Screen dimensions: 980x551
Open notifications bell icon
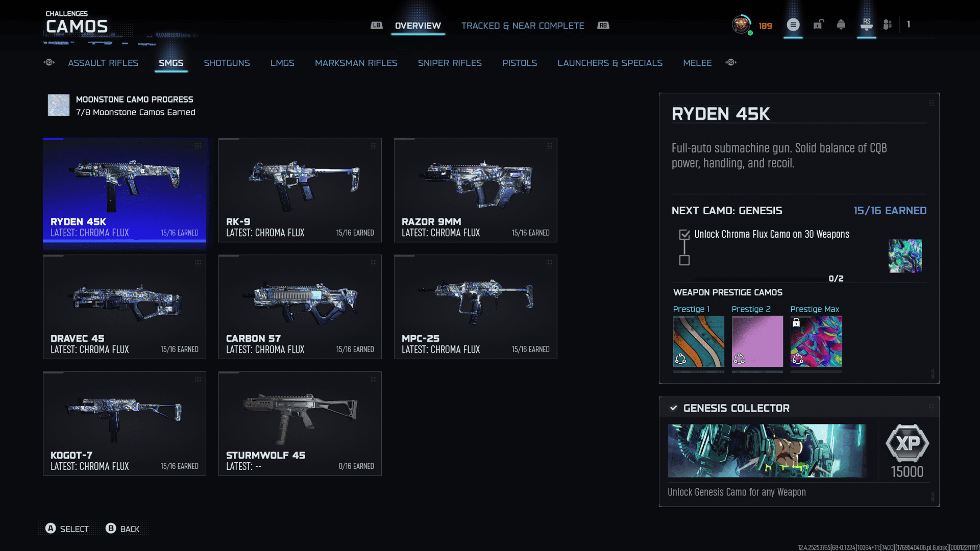coord(841,24)
